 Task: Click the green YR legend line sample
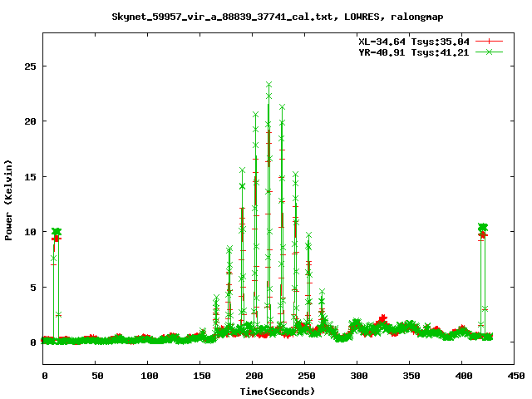pos(489,52)
